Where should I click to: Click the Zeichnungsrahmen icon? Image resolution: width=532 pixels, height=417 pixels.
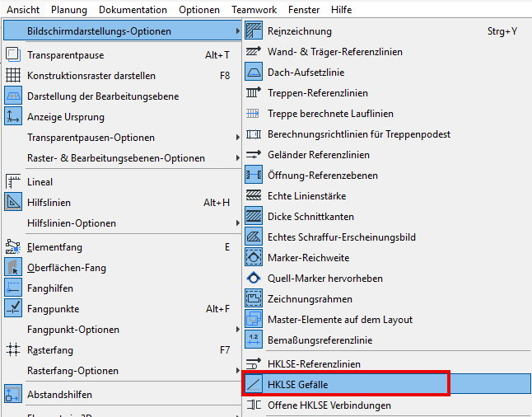(x=253, y=299)
